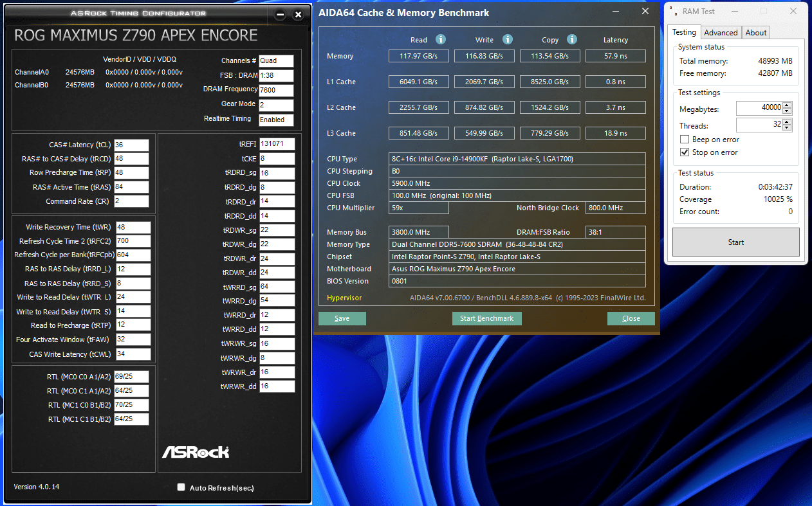This screenshot has width=812, height=506.
Task: Close the ASRock Timing Configurator window
Action: 298,15
